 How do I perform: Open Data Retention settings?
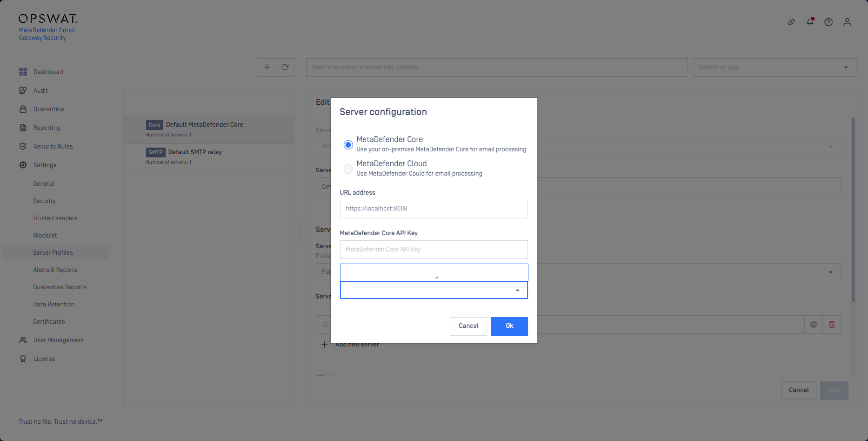(x=53, y=304)
